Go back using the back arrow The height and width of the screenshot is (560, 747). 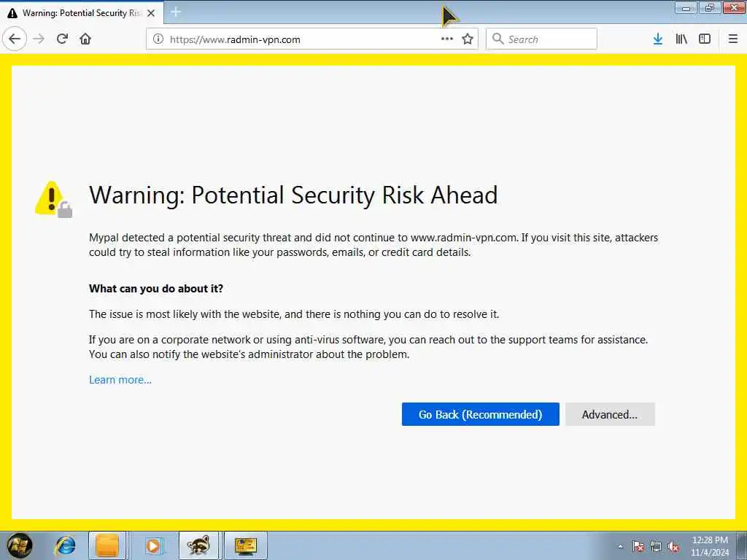coord(15,39)
